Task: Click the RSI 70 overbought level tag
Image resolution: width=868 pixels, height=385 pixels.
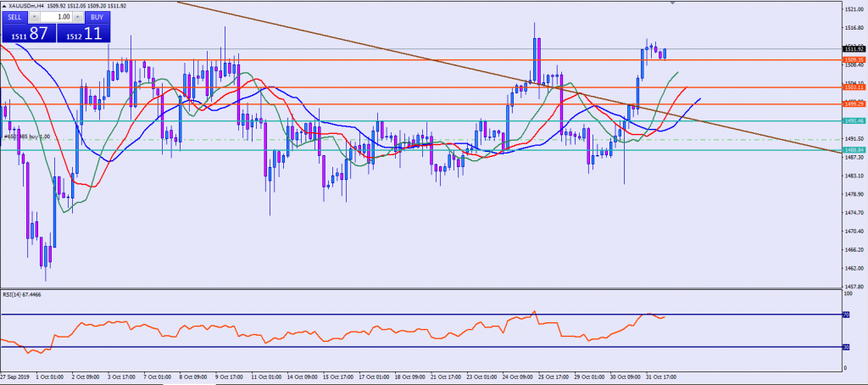Action: click(x=847, y=315)
